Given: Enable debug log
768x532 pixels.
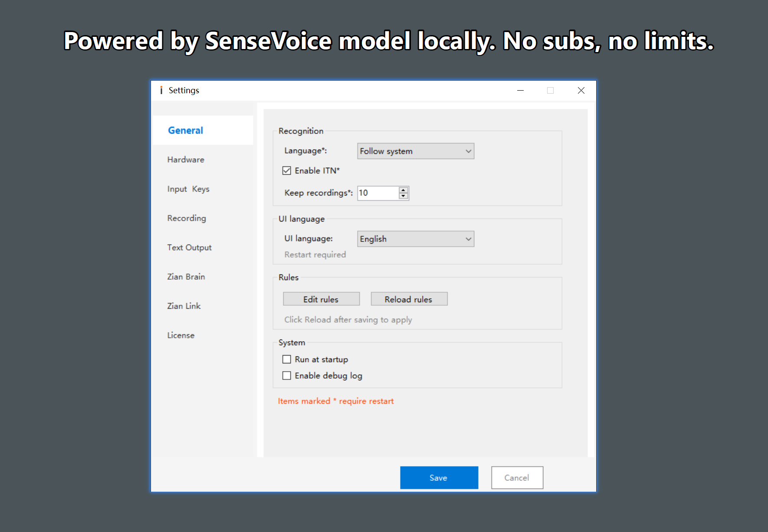Looking at the screenshot, I should click(x=286, y=375).
